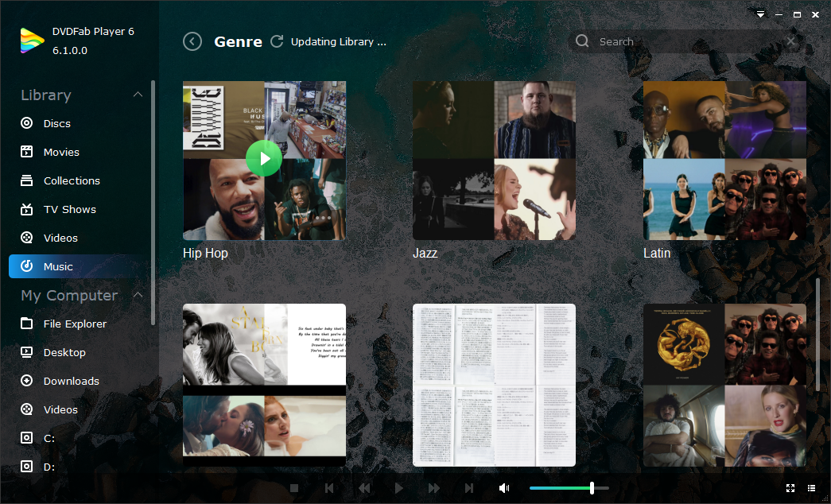Image resolution: width=831 pixels, height=504 pixels.
Task: Click the Stop playback button
Action: point(294,488)
